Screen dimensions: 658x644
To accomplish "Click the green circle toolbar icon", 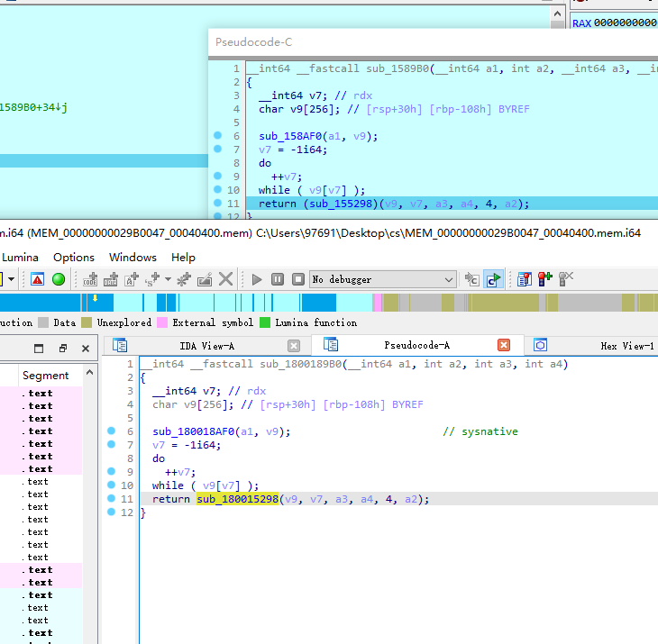I will click(x=59, y=279).
